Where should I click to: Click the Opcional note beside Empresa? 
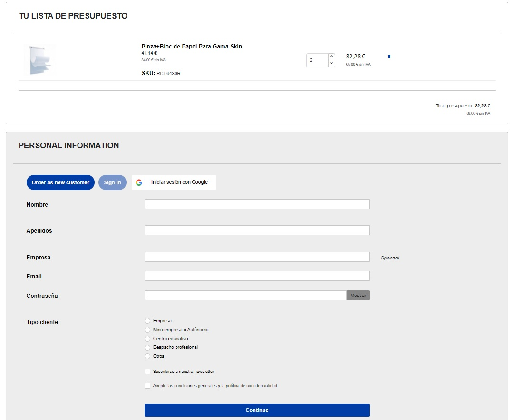pyautogui.click(x=390, y=258)
